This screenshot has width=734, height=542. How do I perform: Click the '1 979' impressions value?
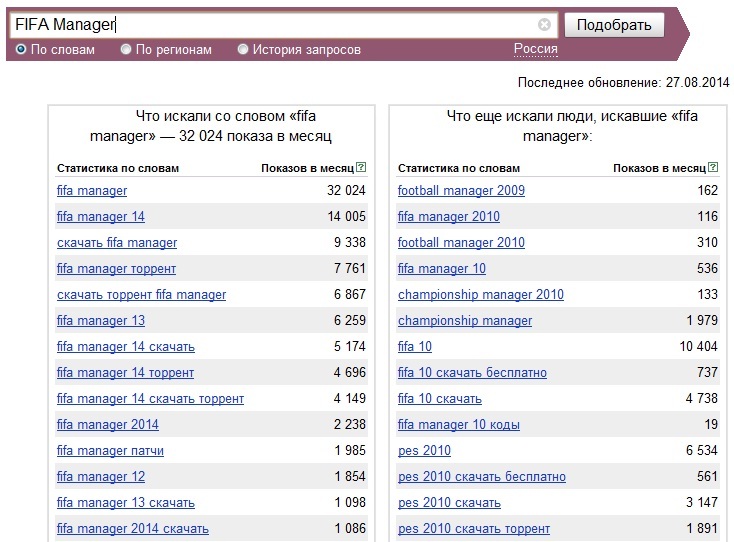(702, 321)
